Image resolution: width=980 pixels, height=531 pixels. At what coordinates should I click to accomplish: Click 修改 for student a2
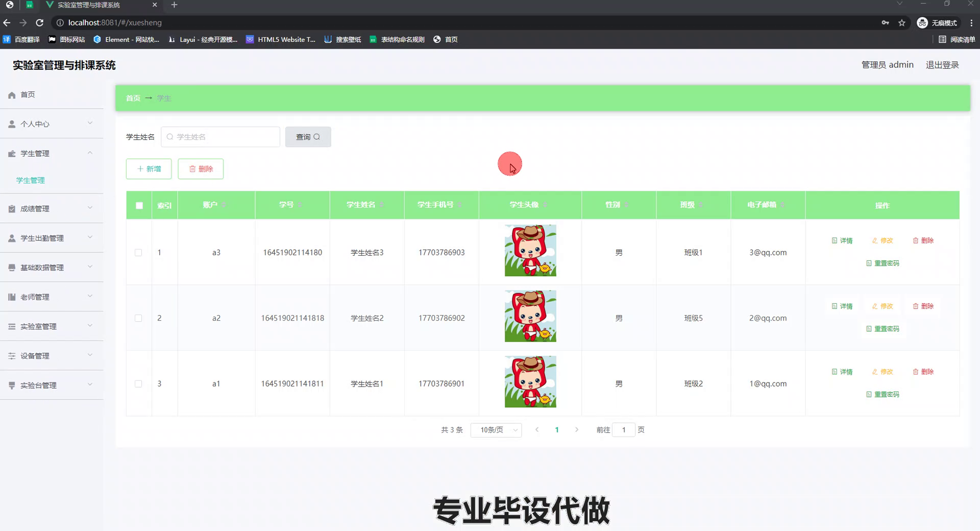click(x=883, y=306)
